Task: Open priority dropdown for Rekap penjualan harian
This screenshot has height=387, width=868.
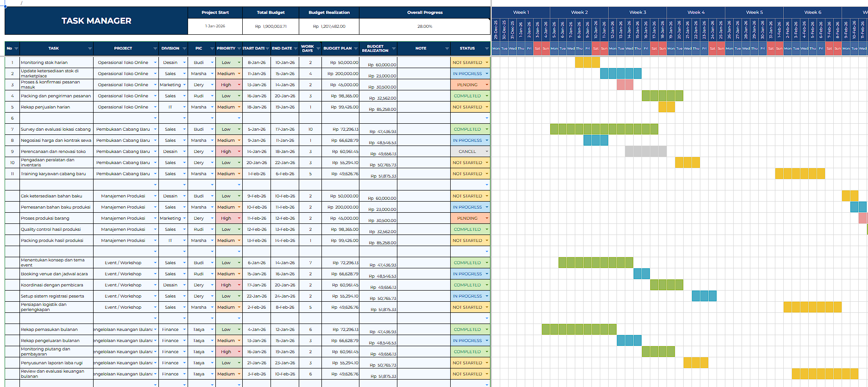Action: 239,107
